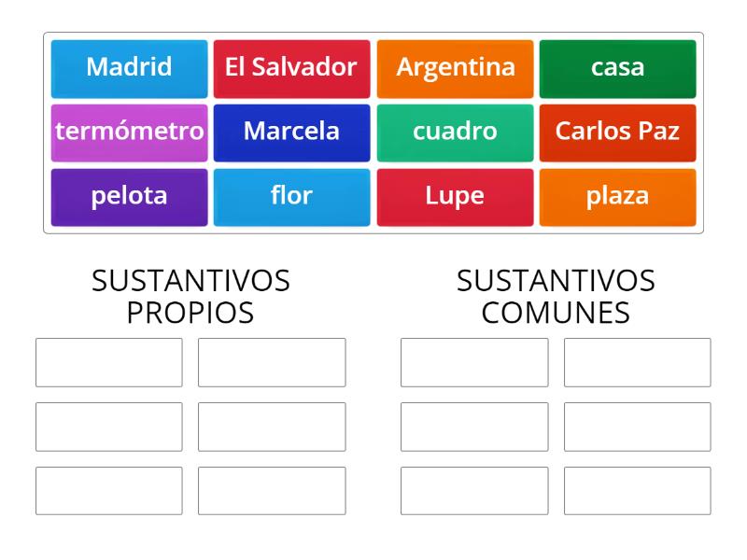Click the pelota word tile
Viewport: 747px width, 560px height.
pos(128,196)
